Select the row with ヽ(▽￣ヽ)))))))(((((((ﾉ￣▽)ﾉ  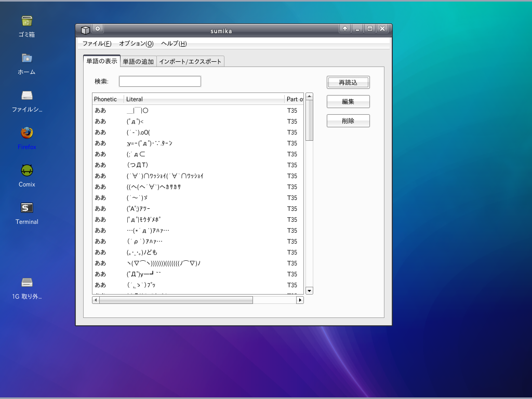198,263
